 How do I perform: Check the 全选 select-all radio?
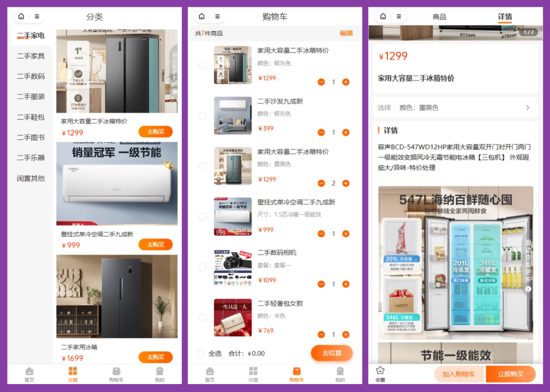click(200, 353)
